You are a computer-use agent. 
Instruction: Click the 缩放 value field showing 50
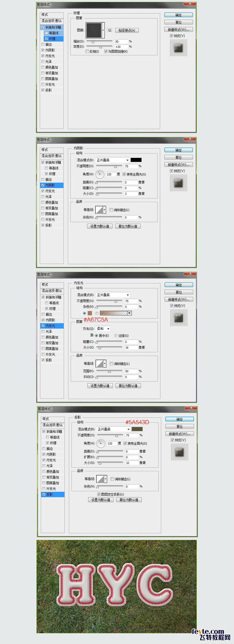tap(121, 42)
